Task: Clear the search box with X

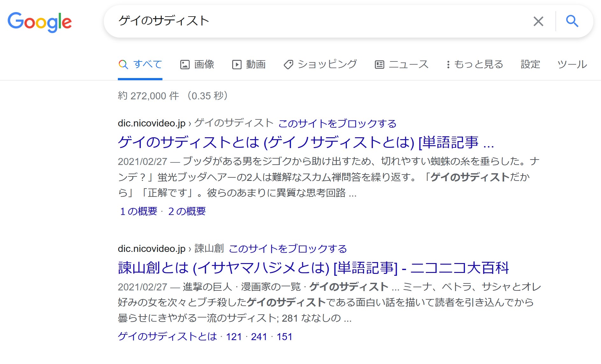Action: (538, 21)
